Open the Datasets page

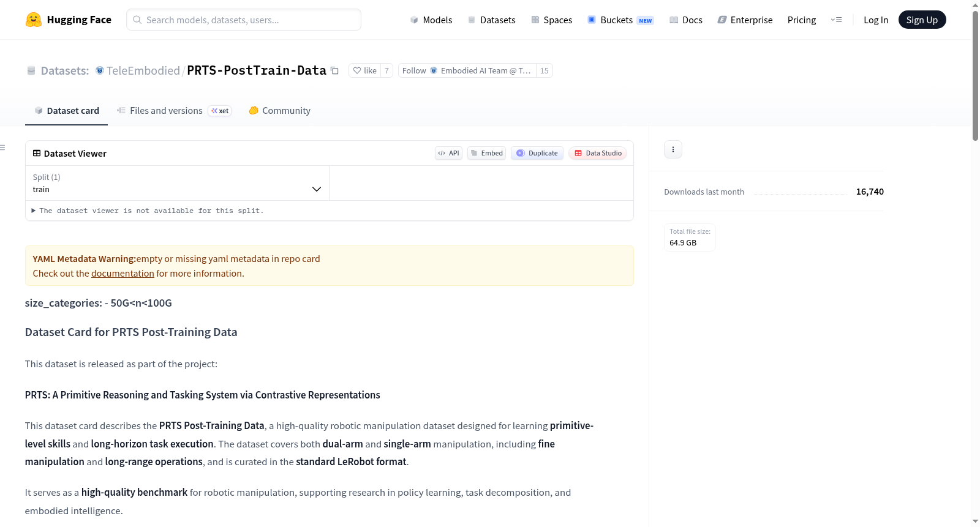(x=491, y=20)
